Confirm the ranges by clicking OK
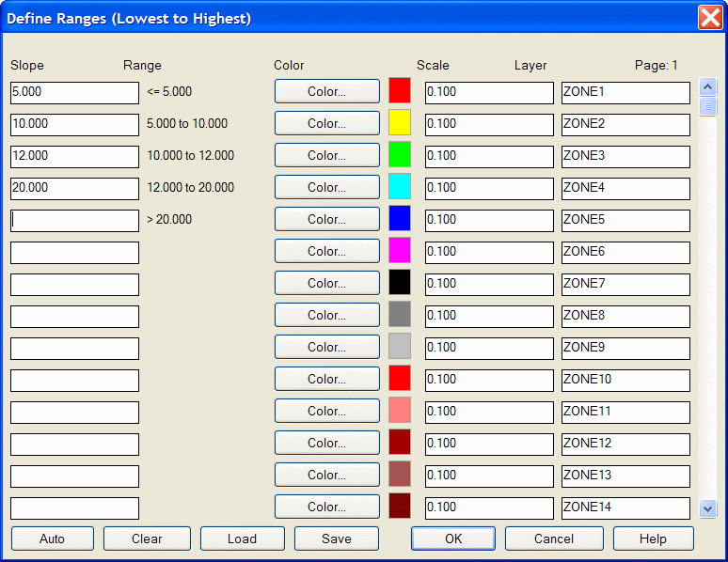 pyautogui.click(x=452, y=539)
